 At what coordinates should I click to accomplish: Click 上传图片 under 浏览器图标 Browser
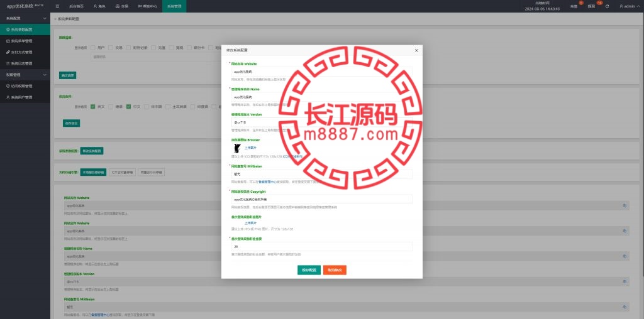click(x=250, y=148)
